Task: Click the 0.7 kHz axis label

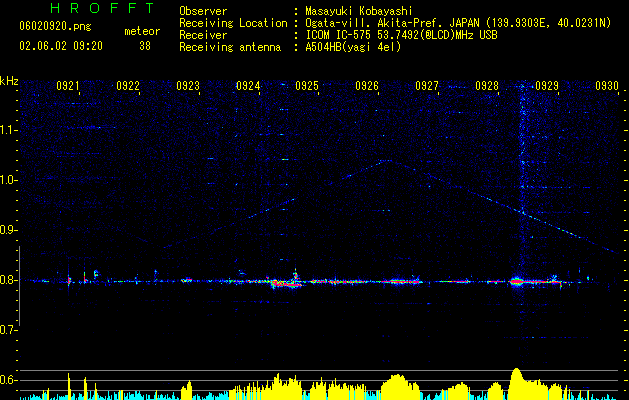Action: click(x=9, y=330)
